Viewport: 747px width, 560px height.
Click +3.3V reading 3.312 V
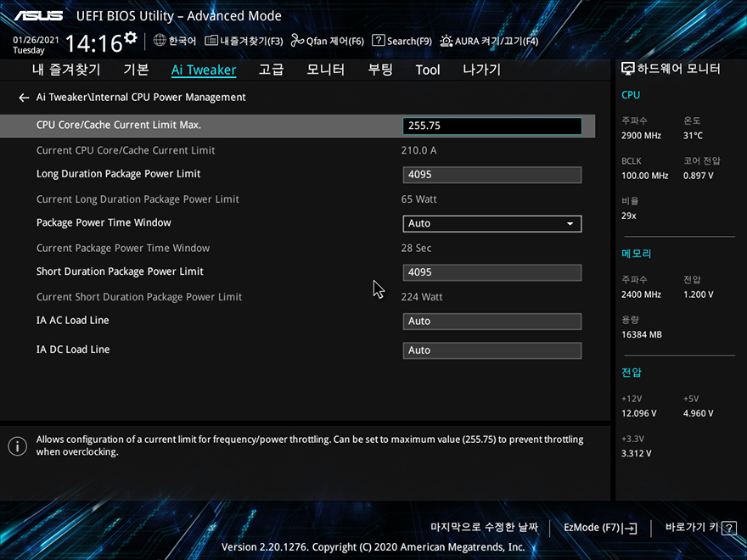[x=636, y=453]
